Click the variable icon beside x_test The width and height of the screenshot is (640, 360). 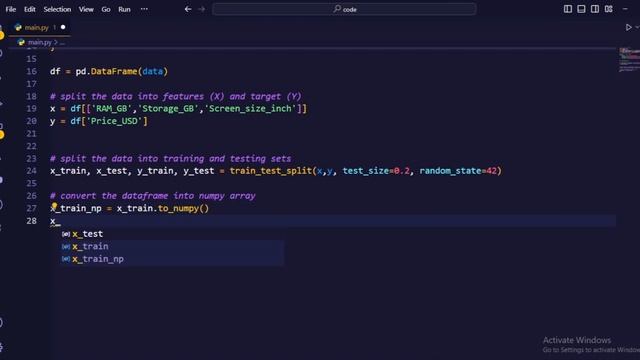click(x=66, y=234)
